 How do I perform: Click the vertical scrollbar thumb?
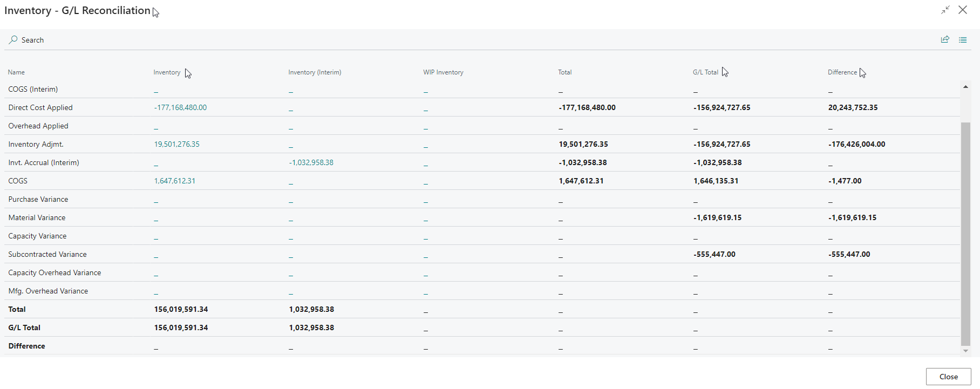click(965, 232)
